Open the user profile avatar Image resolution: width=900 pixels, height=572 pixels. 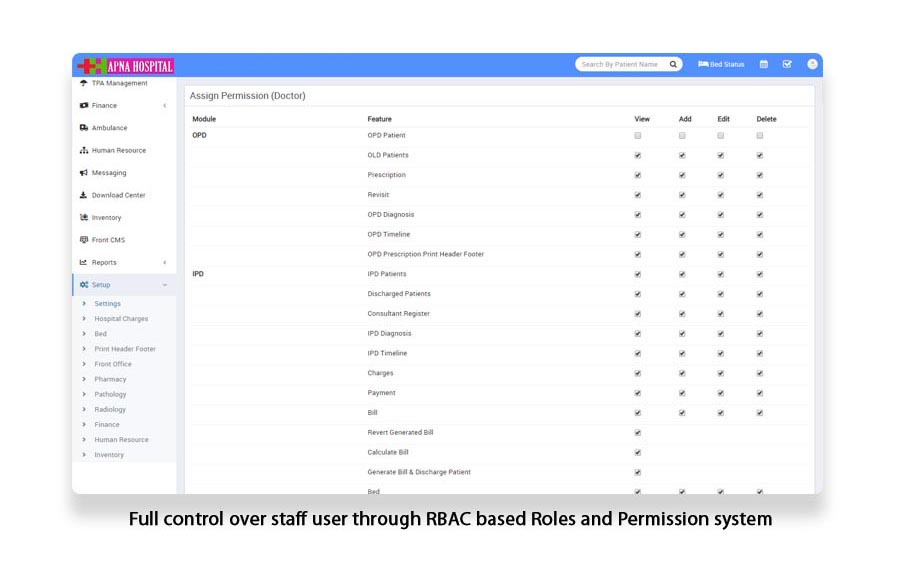pos(812,64)
